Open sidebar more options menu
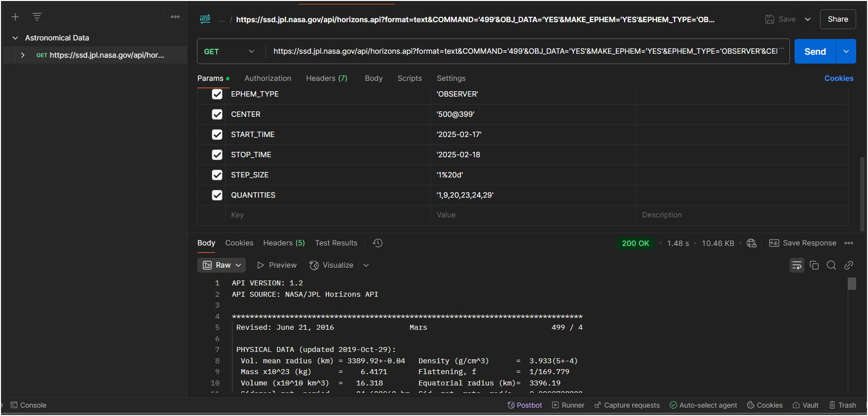Image resolution: width=868 pixels, height=416 pixels. coord(175,17)
